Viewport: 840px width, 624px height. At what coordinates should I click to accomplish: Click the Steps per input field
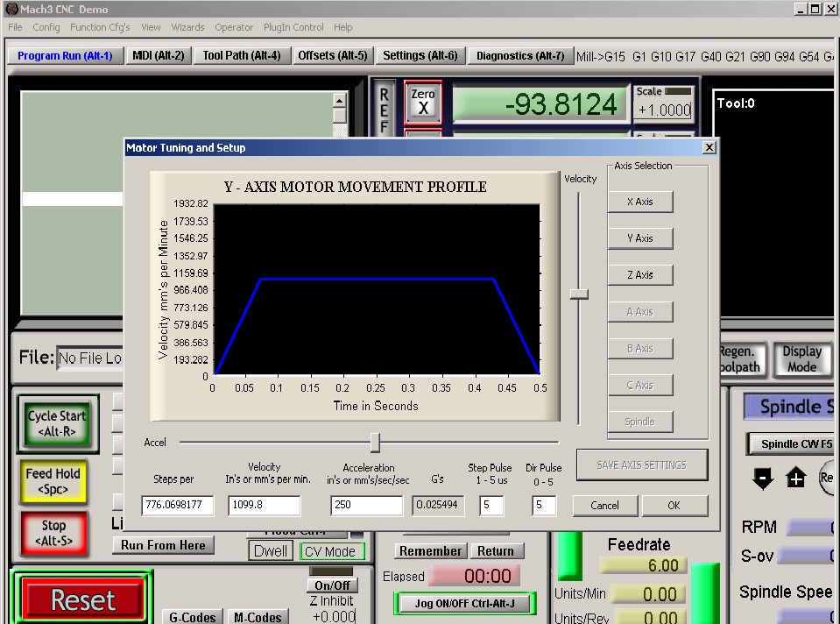click(178, 506)
